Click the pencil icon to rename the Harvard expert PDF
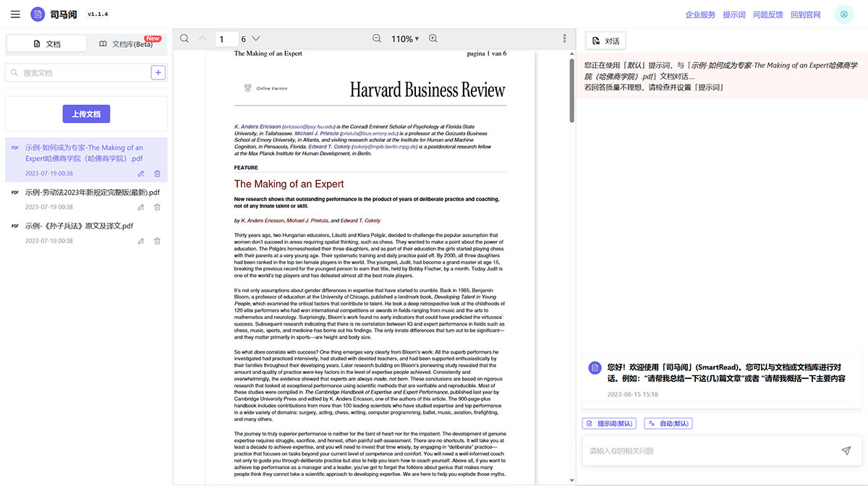 point(141,173)
